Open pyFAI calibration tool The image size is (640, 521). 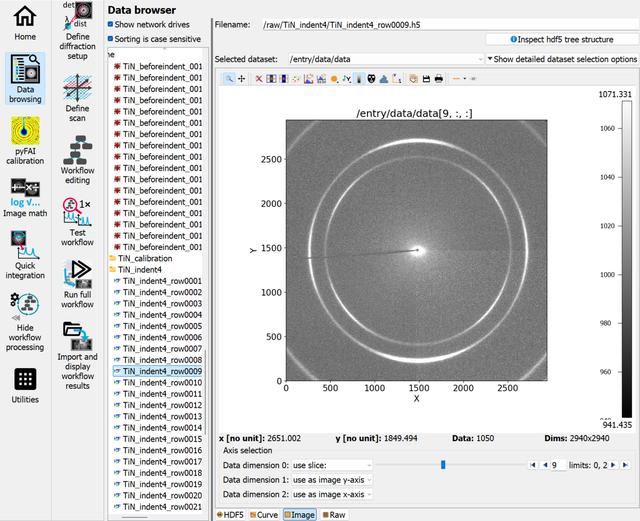click(x=25, y=141)
